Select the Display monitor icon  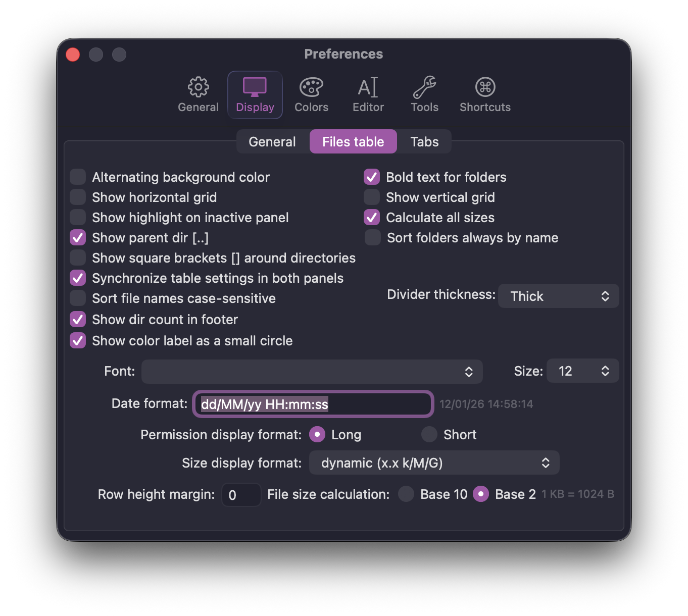(255, 94)
